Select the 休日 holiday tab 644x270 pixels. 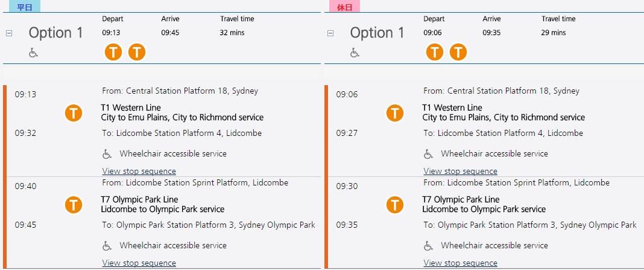[x=345, y=7]
